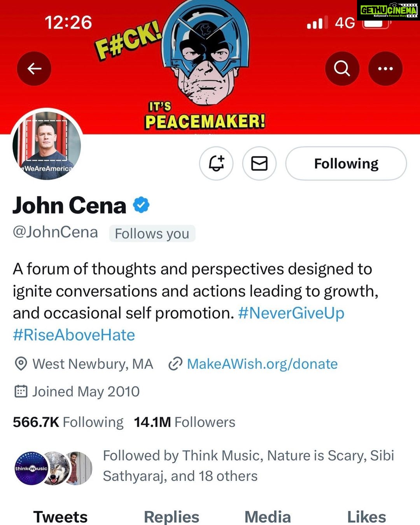Tap the link icon beside MakeAWish
Viewport: 420px width, 525px height.
coord(175,364)
